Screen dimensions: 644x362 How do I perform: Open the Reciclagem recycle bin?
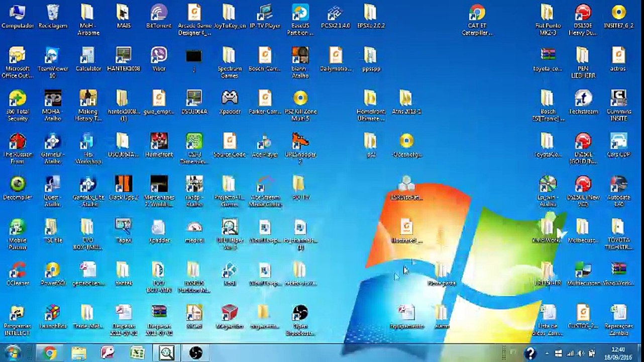53,17
